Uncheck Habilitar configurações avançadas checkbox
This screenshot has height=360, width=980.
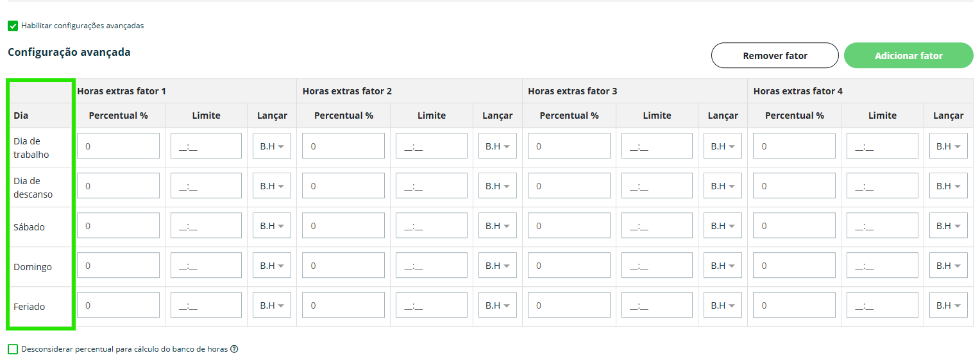tap(13, 26)
